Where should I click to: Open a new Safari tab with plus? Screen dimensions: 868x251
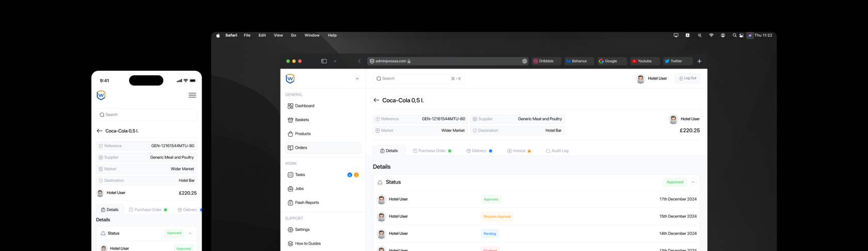point(700,61)
